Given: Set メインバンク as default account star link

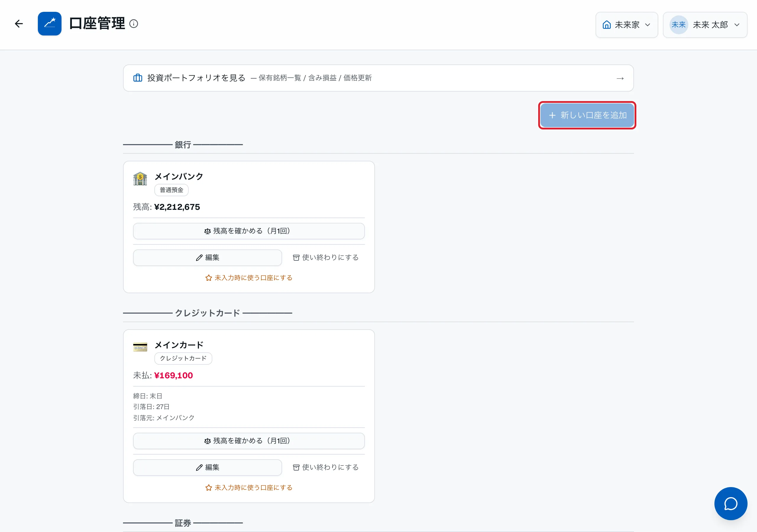Looking at the screenshot, I should click(x=249, y=278).
